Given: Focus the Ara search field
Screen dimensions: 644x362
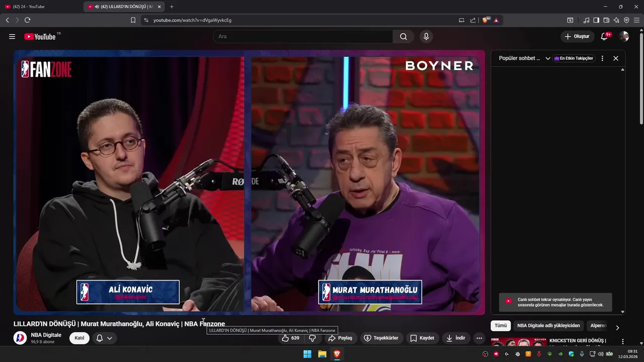Looking at the screenshot, I should 303,37.
